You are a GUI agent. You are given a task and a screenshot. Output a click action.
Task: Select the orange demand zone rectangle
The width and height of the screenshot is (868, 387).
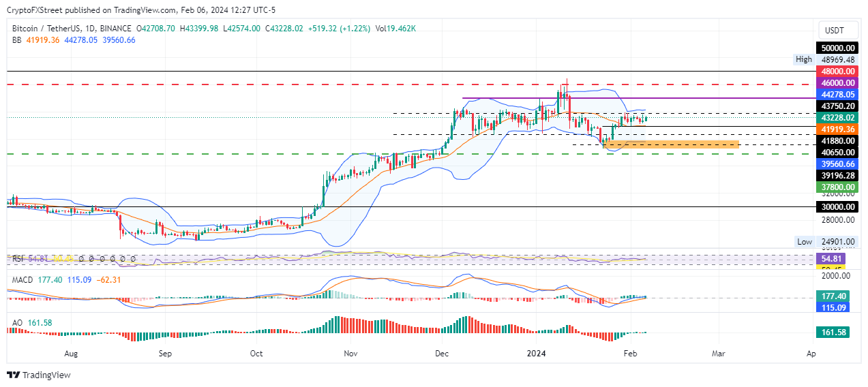click(671, 144)
